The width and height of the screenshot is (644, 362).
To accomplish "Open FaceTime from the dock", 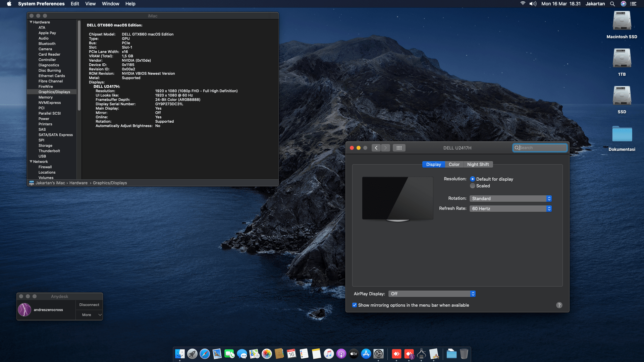I will click(229, 354).
